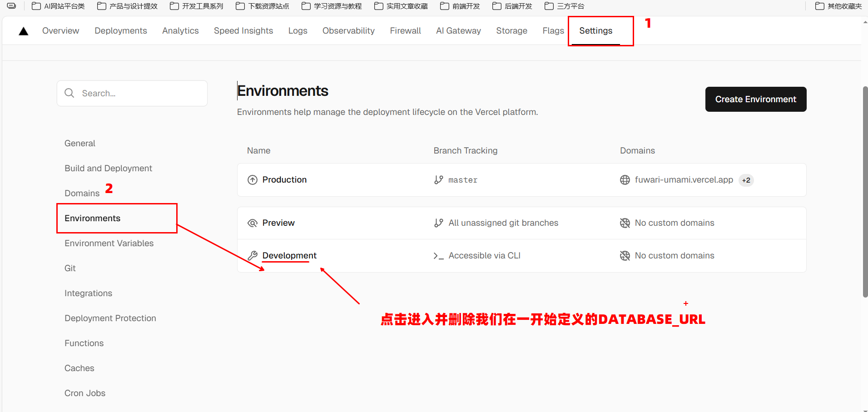Click the search magnifier icon
This screenshot has width=868, height=412.
tap(69, 93)
